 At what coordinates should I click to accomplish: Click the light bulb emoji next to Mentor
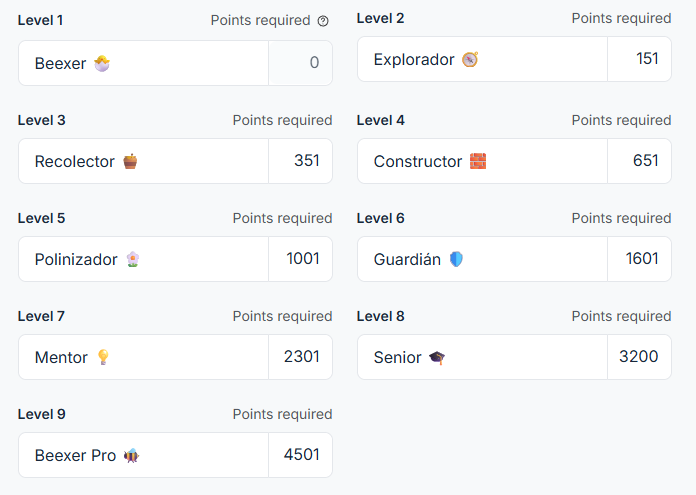click(103, 357)
